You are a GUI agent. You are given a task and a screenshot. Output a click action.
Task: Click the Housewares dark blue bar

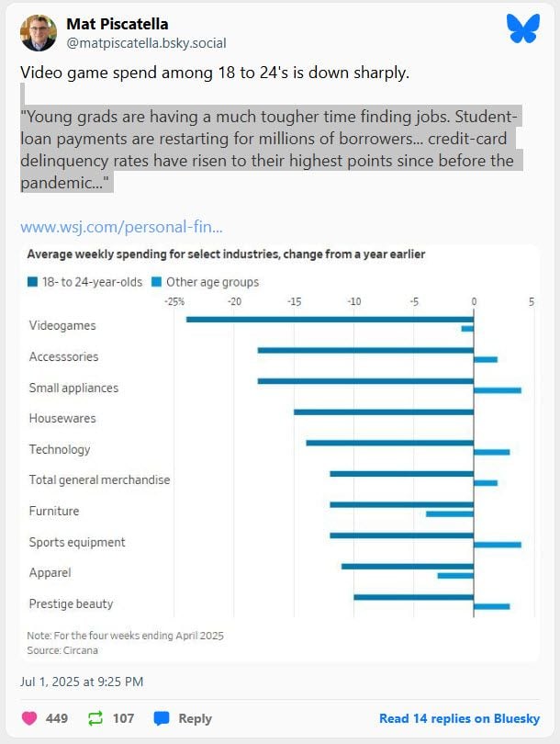(384, 411)
